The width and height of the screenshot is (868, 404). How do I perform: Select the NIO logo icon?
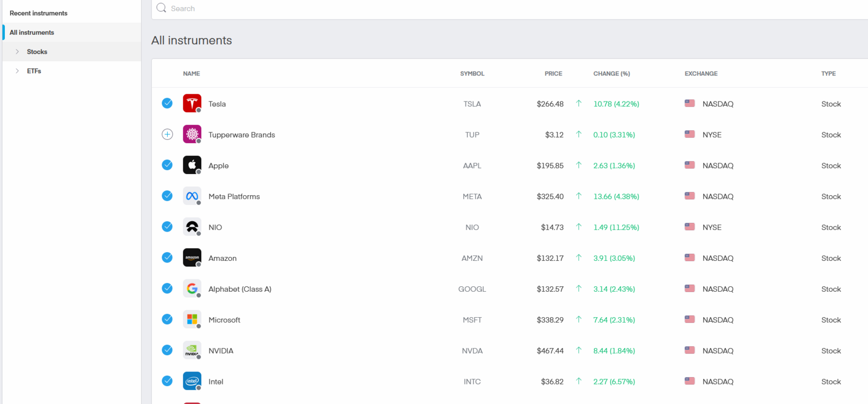pos(192,227)
